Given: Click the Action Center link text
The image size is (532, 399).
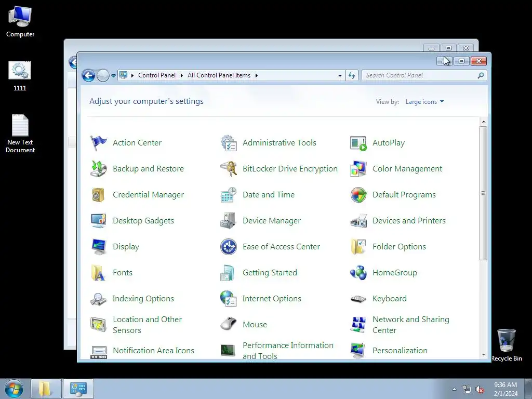Looking at the screenshot, I should pos(137,143).
